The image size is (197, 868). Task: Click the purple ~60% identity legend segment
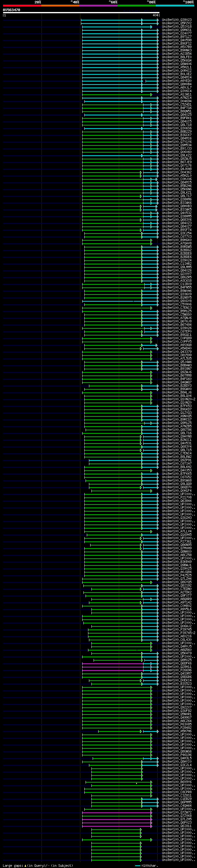[99, 6]
